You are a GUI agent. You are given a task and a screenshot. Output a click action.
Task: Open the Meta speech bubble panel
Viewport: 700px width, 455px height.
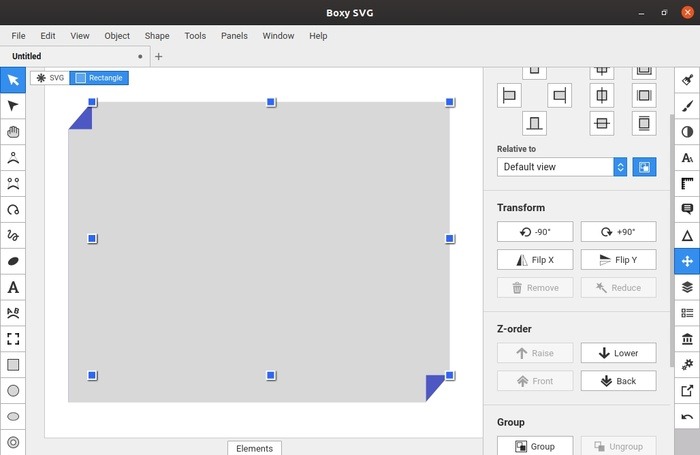687,209
